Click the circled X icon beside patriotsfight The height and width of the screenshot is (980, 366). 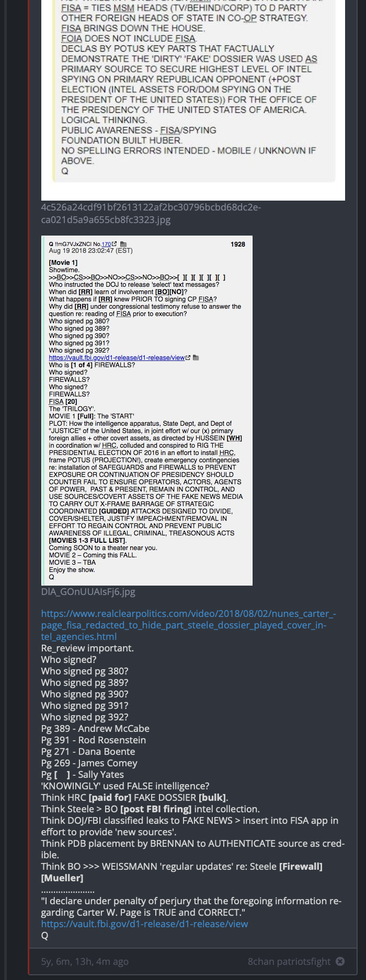coord(340,961)
